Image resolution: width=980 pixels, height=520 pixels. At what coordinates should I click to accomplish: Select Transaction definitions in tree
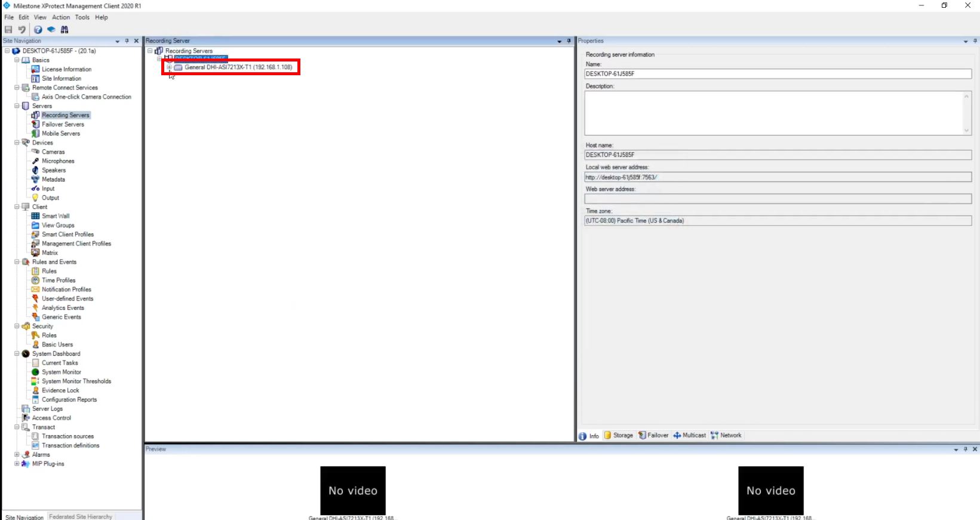[x=70, y=445]
